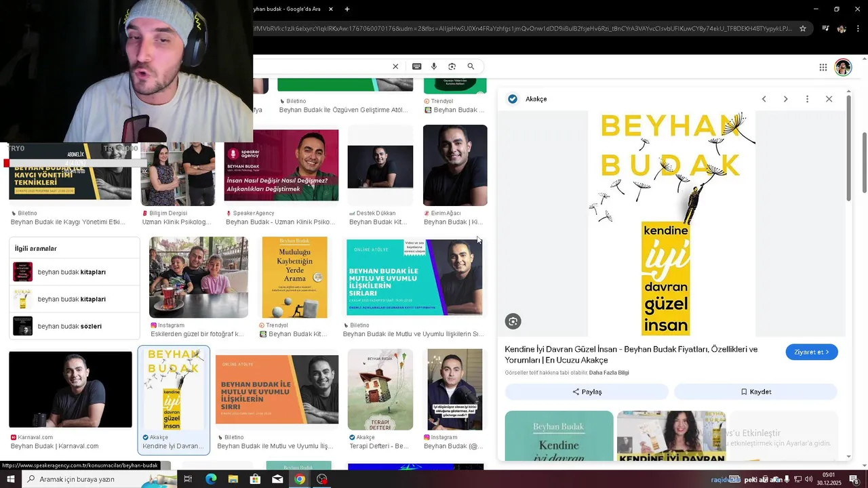Bookmark this page with the star
The height and width of the screenshot is (488, 868).
tap(803, 28)
